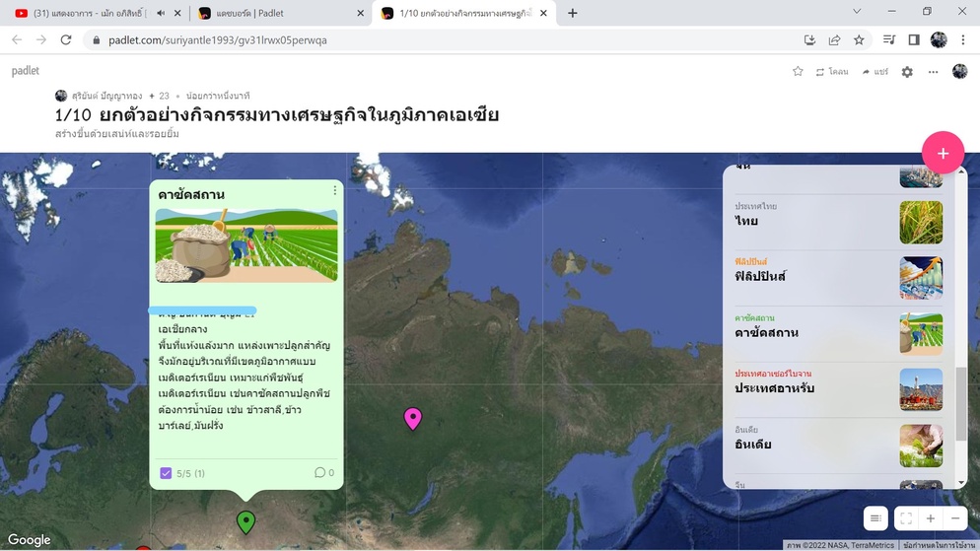Close the แดชบอร์ด Padlet tab
980x551 pixels.
tap(360, 13)
